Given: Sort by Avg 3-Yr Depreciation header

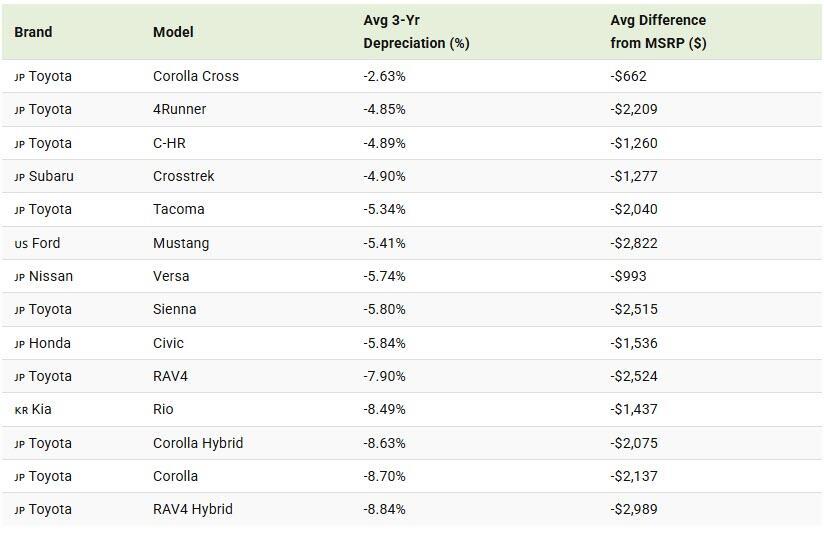Looking at the screenshot, I should [416, 32].
